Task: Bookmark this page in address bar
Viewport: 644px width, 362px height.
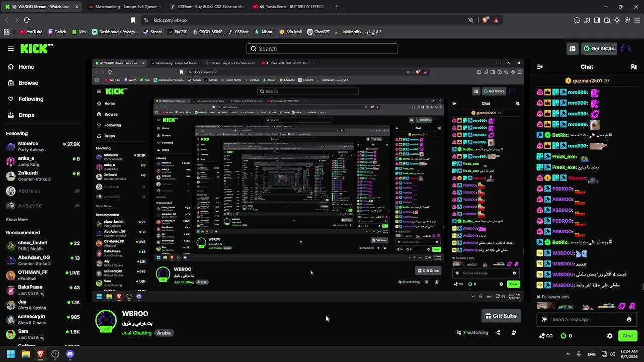Action: tap(133, 20)
